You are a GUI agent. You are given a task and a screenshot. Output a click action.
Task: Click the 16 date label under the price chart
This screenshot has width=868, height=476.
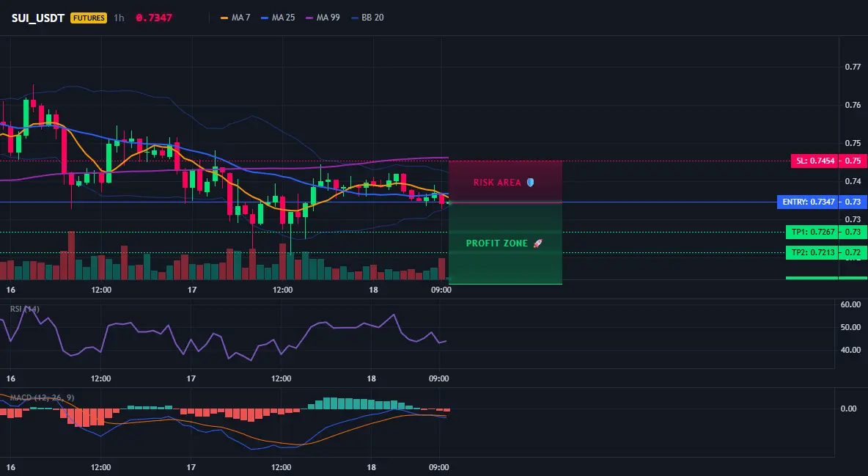point(10,290)
